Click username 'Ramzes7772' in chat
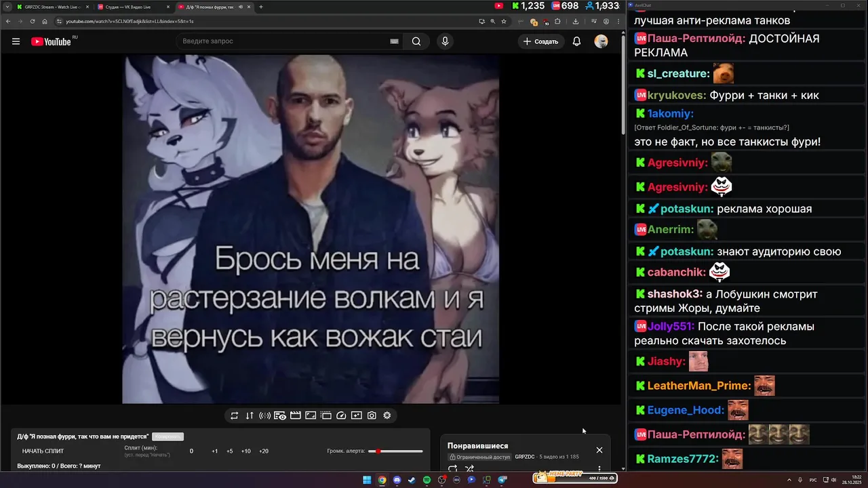The height and width of the screenshot is (488, 868). pyautogui.click(x=683, y=459)
